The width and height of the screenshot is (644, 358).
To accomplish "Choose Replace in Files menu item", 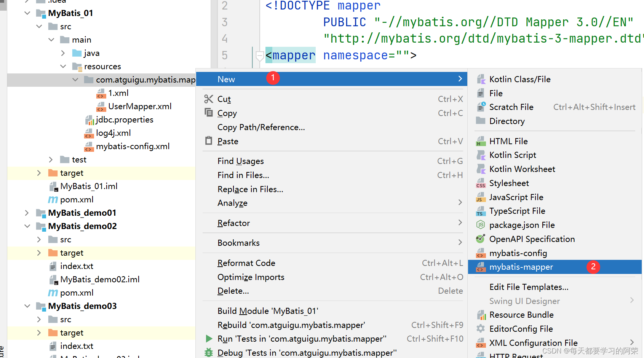I will [331, 189].
